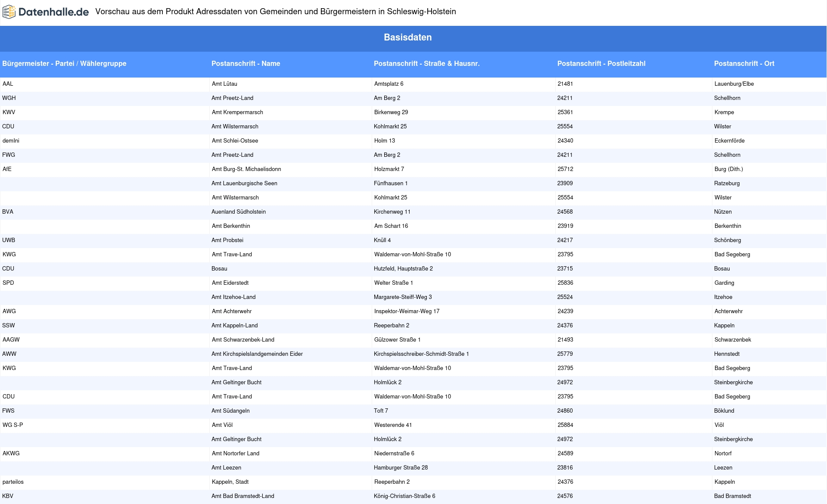This screenshot has height=504, width=827.
Task: Click the parteilos party cell
Action: click(x=13, y=482)
